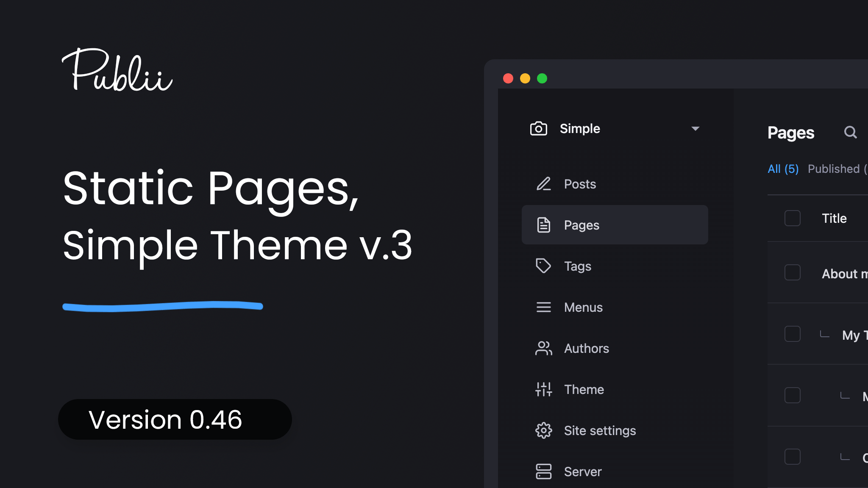This screenshot has width=868, height=488.
Task: Open the Menus section
Action: coord(583,307)
